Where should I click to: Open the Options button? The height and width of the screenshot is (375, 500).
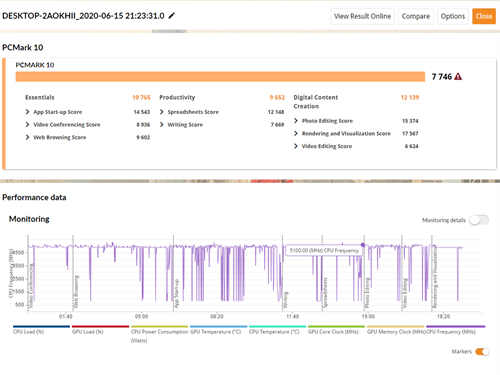point(453,16)
